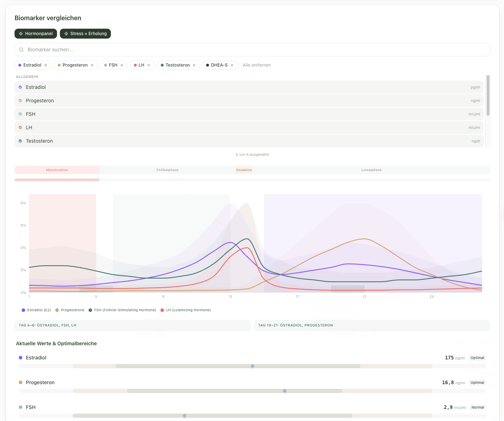The height and width of the screenshot is (421, 504).
Task: Click the Hormonpanel preset lightning icon
Action: coord(21,34)
